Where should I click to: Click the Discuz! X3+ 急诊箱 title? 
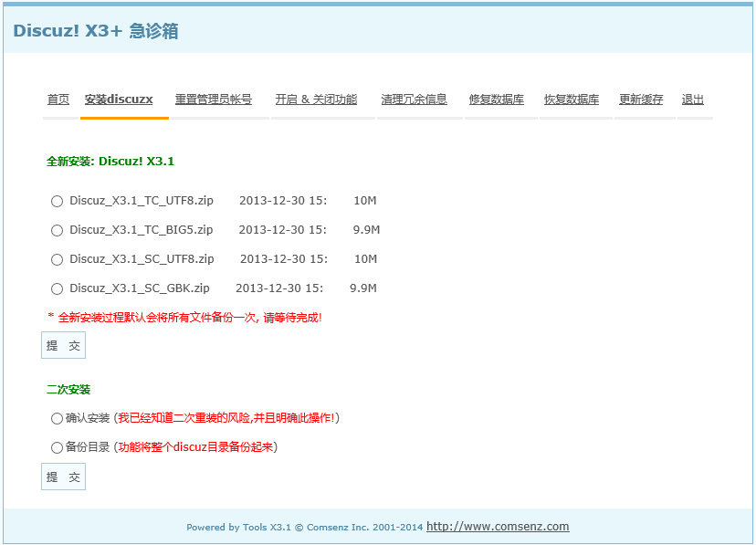coord(96,31)
